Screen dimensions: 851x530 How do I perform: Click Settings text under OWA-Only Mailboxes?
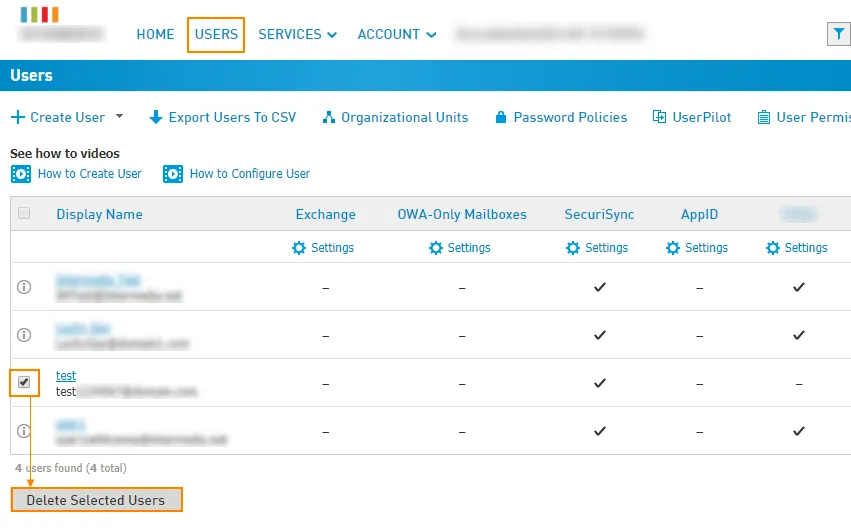pyautogui.click(x=469, y=248)
